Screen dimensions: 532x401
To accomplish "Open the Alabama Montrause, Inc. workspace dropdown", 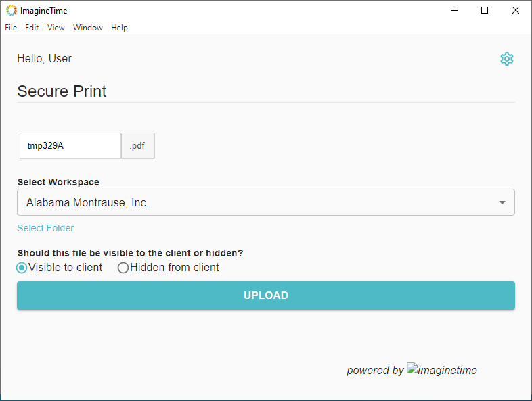I will pyautogui.click(x=257, y=202).
